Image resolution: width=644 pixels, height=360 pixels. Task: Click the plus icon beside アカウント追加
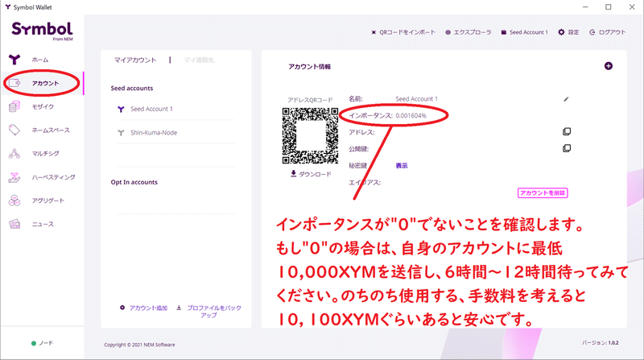pos(122,308)
